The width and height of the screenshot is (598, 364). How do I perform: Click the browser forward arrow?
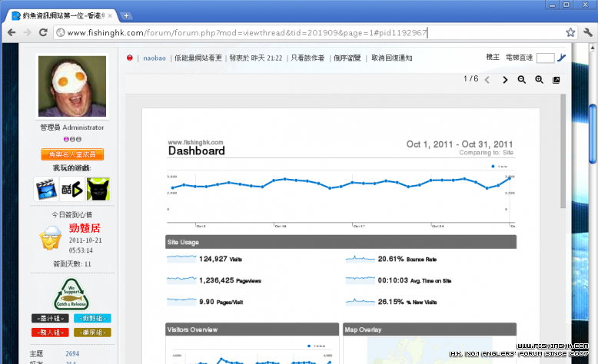click(27, 32)
